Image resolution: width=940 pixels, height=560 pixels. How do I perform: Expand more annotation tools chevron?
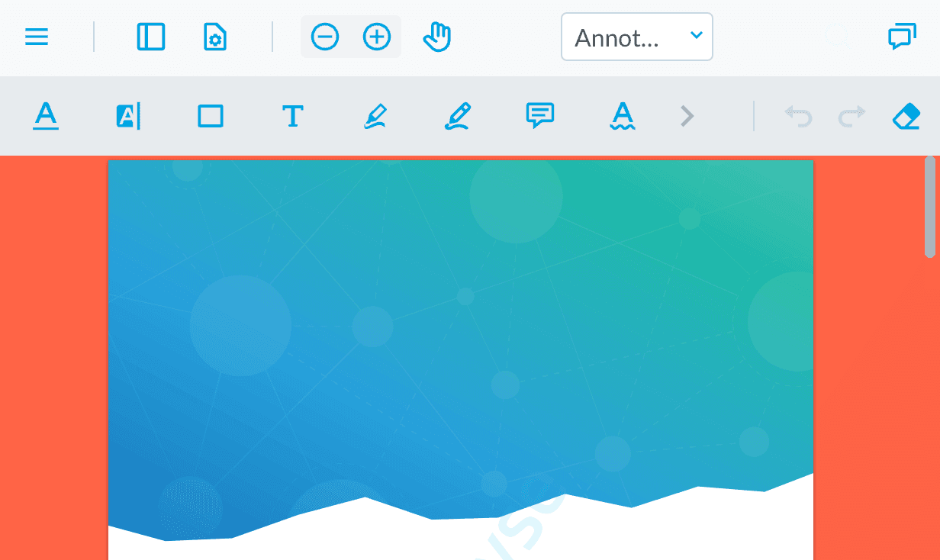tap(687, 116)
